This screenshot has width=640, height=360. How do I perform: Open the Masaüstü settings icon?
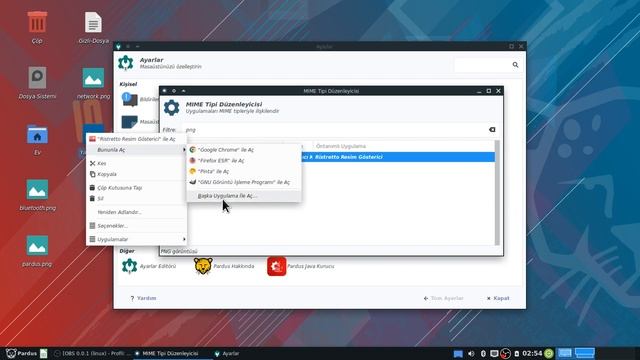tap(130, 122)
